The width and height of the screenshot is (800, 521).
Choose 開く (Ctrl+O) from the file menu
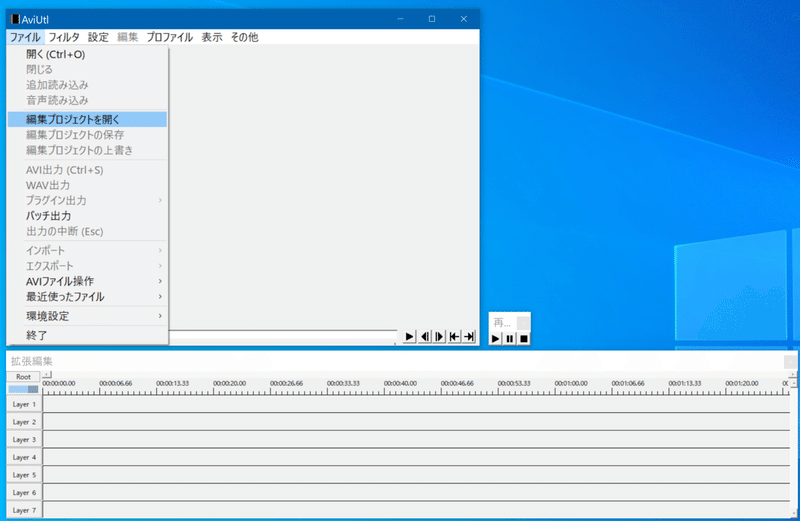click(87, 54)
